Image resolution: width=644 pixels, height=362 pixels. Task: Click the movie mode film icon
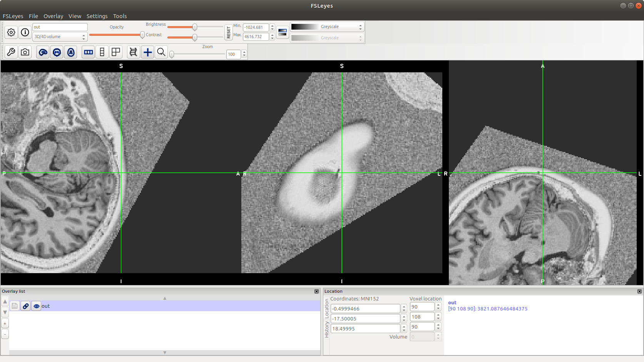(x=133, y=52)
